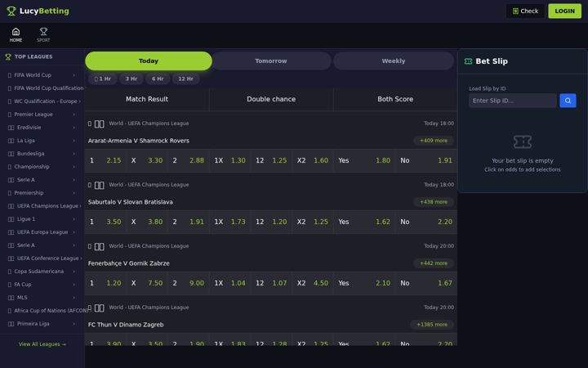This screenshot has width=588, height=368.
Task: Open Premiership league
Action: tap(42, 193)
